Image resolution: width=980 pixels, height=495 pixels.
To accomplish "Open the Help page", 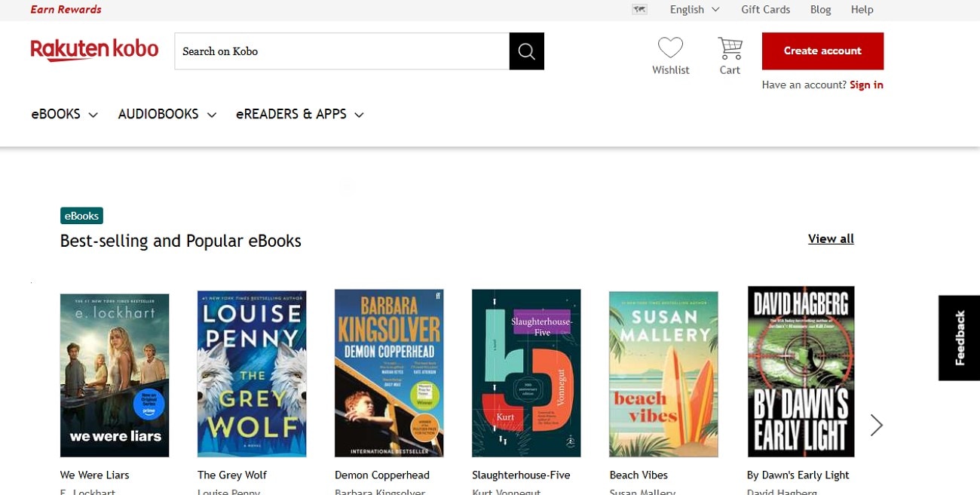I will pyautogui.click(x=862, y=10).
